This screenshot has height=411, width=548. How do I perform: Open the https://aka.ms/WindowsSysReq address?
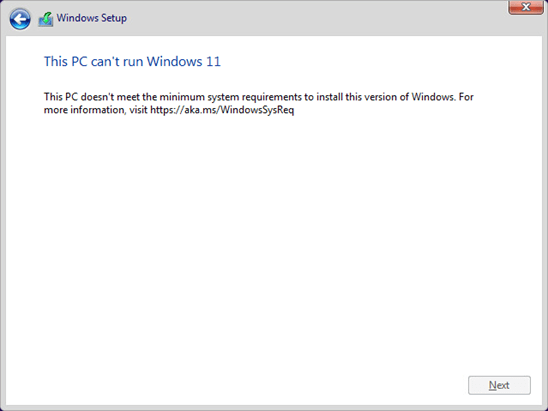pos(222,110)
